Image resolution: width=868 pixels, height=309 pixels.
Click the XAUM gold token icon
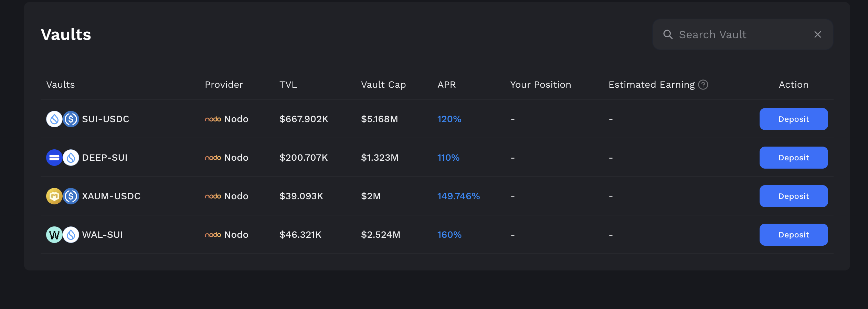(x=54, y=196)
